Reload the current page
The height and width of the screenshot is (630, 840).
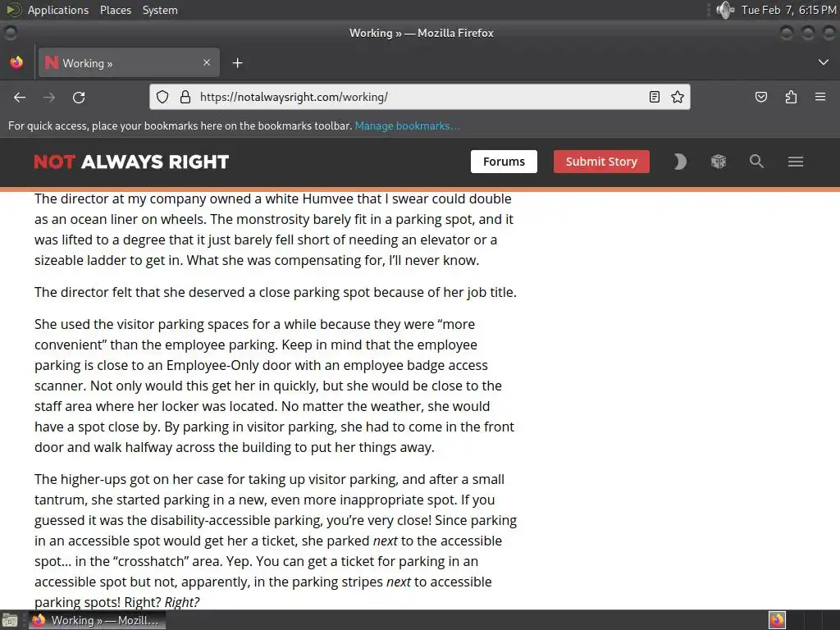click(79, 97)
